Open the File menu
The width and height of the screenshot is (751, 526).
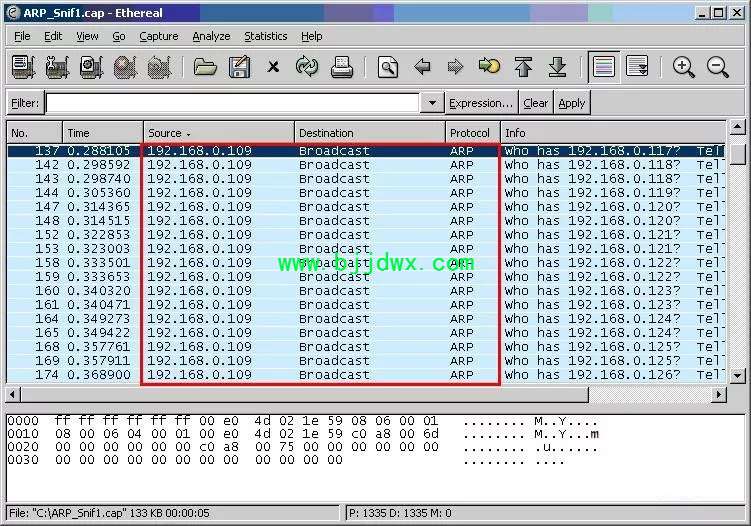click(x=22, y=36)
